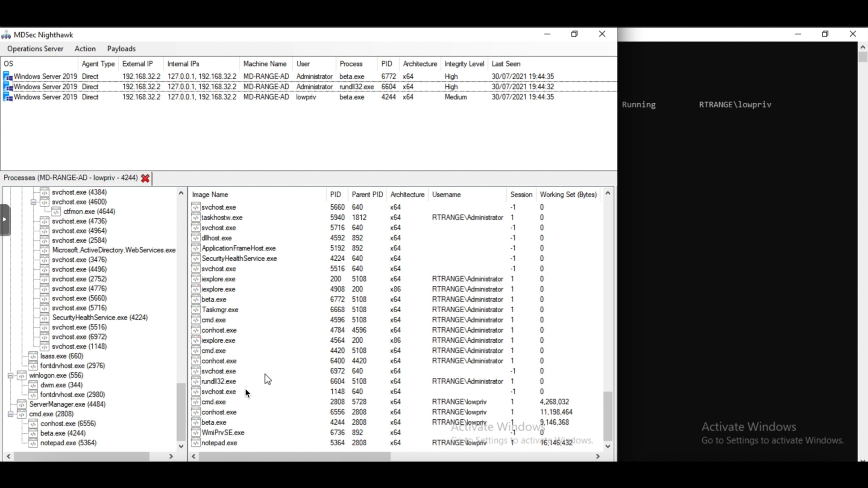Screen dimensions: 868x488
Task: Select fontdrvhost.exe (2980) tree item
Action: [72, 395]
